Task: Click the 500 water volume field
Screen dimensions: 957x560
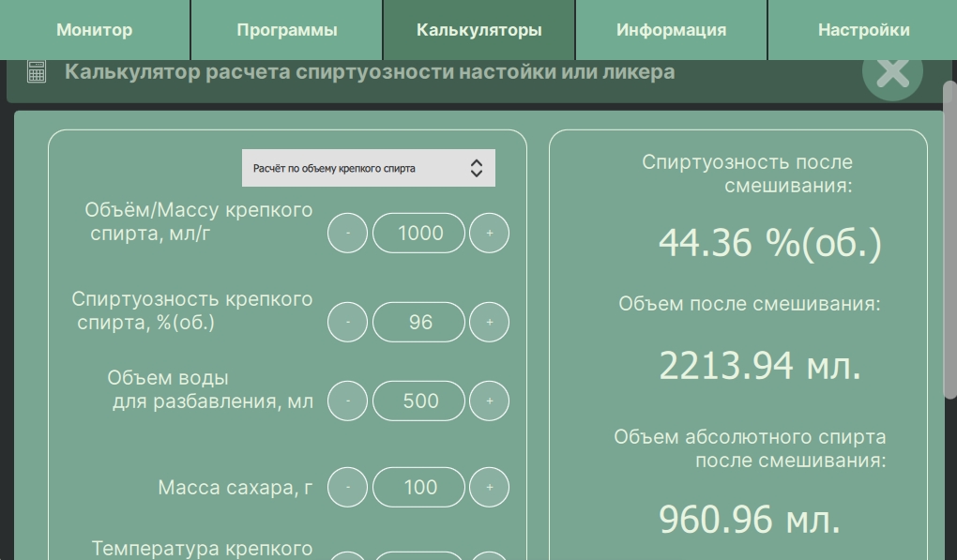Action: pyautogui.click(x=418, y=401)
